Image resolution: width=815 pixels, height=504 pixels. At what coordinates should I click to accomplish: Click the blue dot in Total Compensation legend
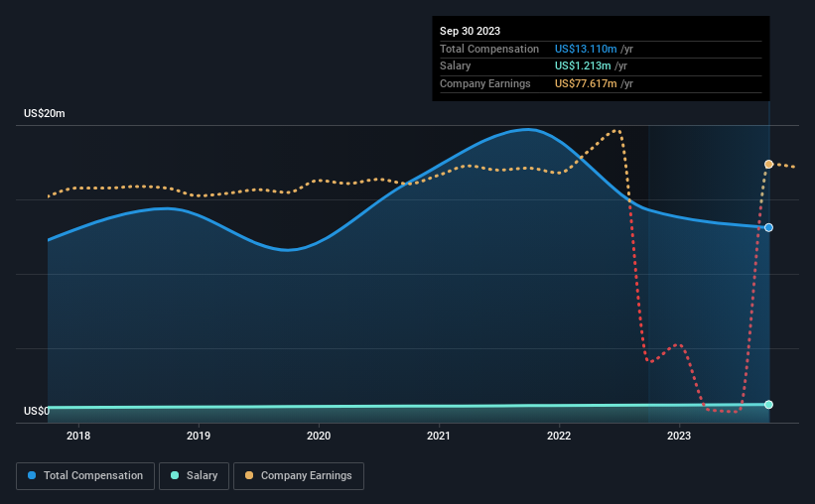[32, 475]
